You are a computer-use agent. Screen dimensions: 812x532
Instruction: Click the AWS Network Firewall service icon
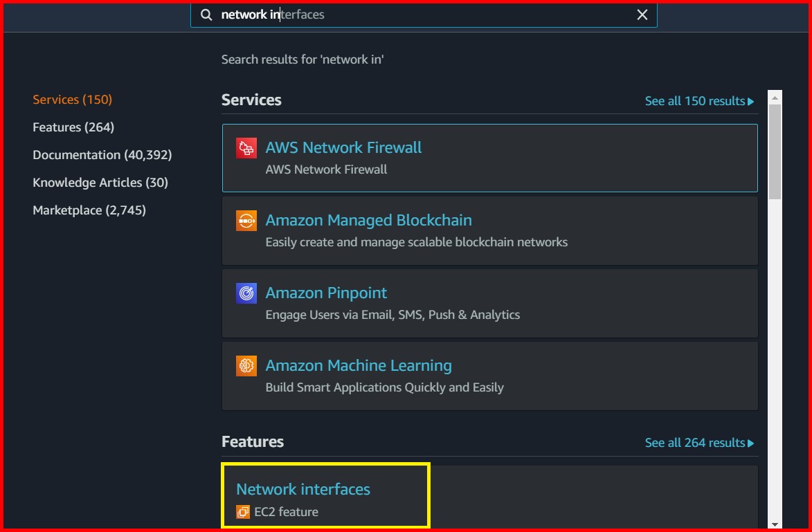[x=246, y=147]
